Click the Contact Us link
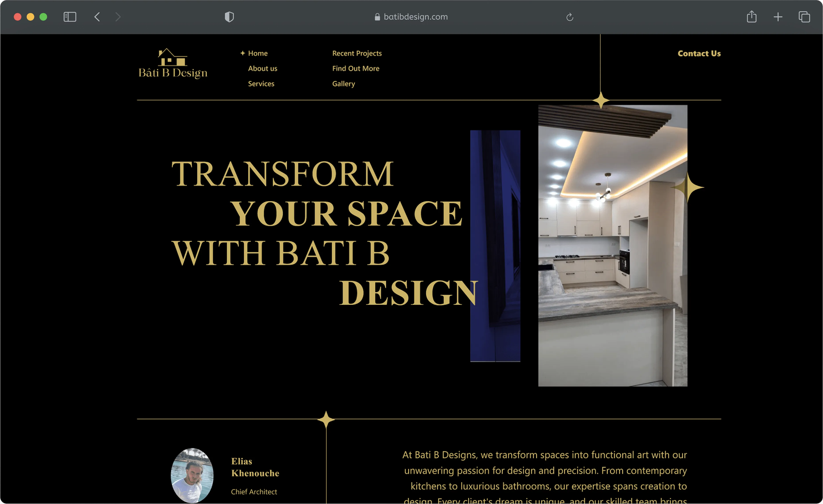This screenshot has height=504, width=823. [x=699, y=53]
